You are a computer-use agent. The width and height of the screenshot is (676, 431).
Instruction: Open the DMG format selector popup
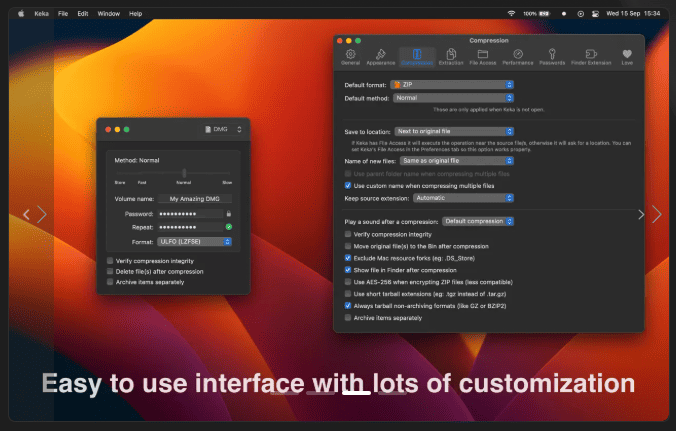pyautogui.click(x=223, y=129)
